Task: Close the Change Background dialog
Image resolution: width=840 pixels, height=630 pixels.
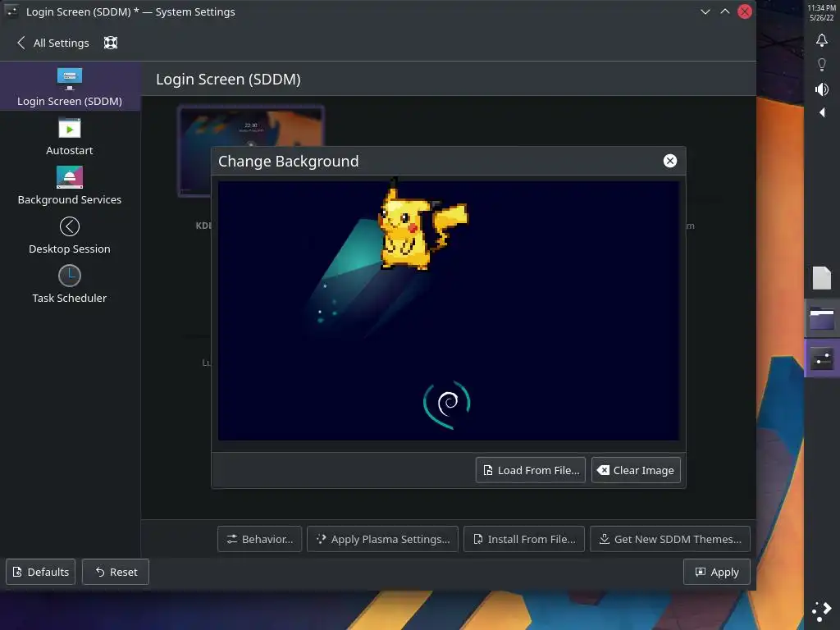Action: pos(669,161)
